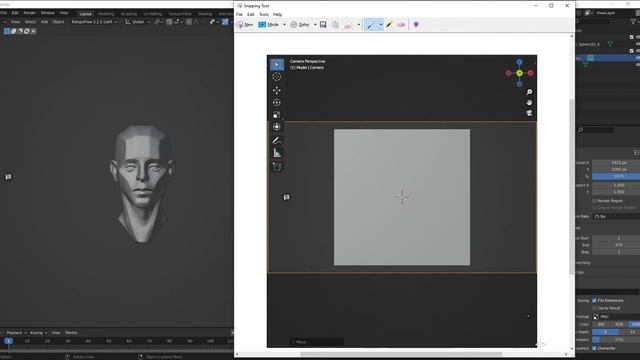The image size is (640, 360).
Task: Select BW color mode button
Action: 601,324
